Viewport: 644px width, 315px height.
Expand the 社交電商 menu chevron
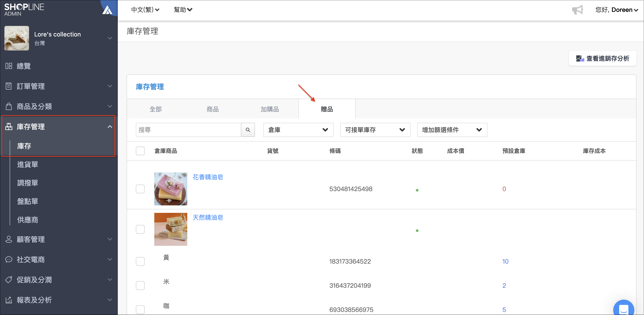110,260
